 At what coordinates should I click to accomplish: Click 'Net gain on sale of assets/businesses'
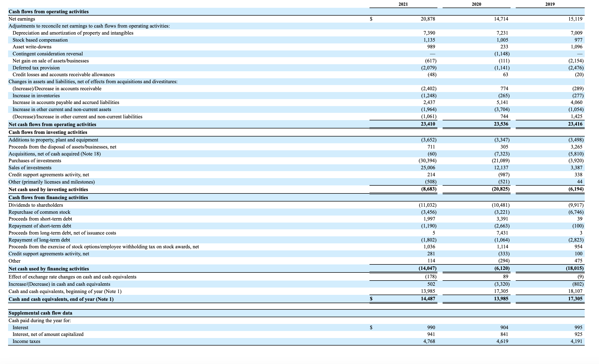coord(50,61)
